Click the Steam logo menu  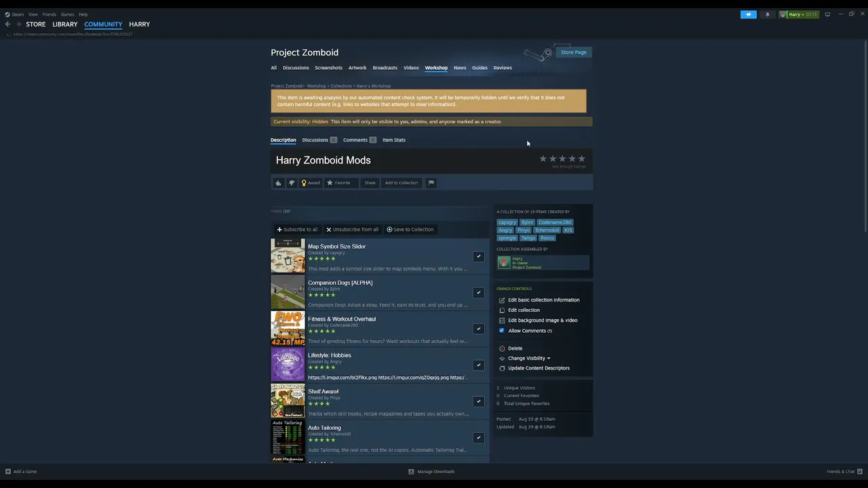point(14,14)
